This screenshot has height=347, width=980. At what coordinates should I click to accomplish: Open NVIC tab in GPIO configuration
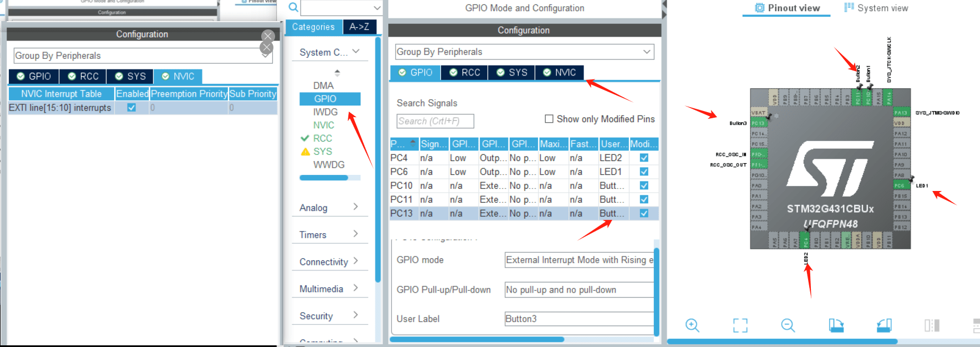coord(560,73)
